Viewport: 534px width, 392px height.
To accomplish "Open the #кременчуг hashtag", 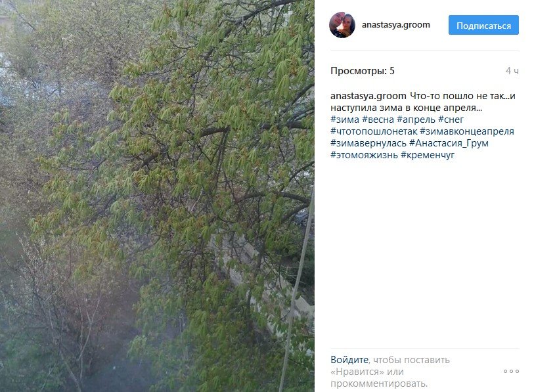I will point(428,155).
